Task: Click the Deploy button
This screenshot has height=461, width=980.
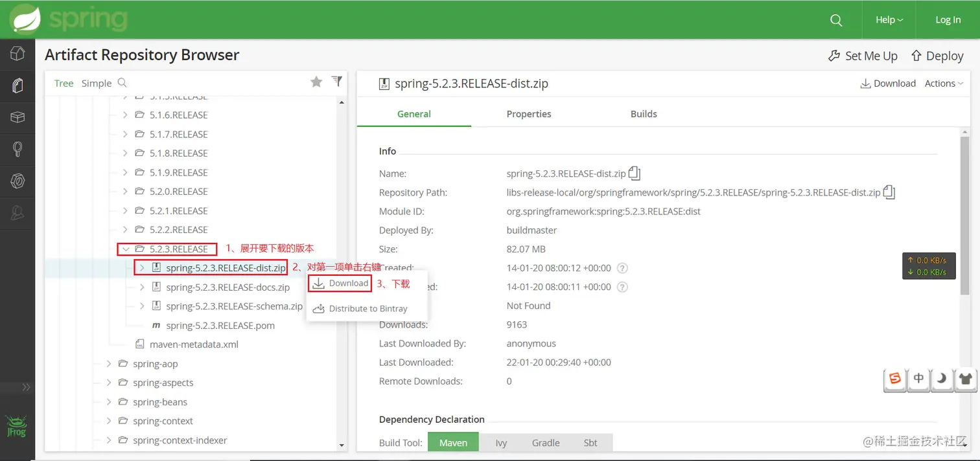Action: 937,56
